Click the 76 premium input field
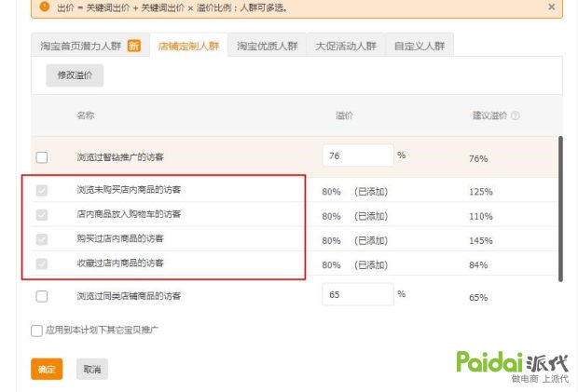 pos(358,155)
